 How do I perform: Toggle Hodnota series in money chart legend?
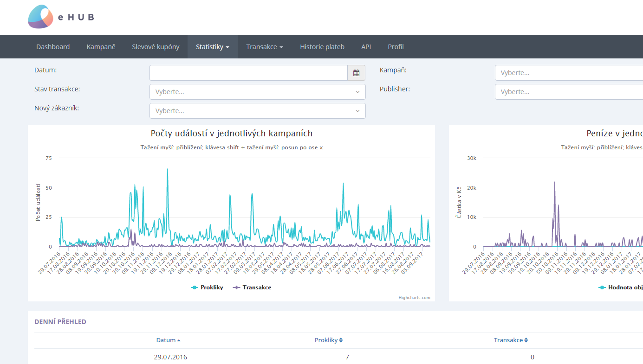tap(620, 287)
